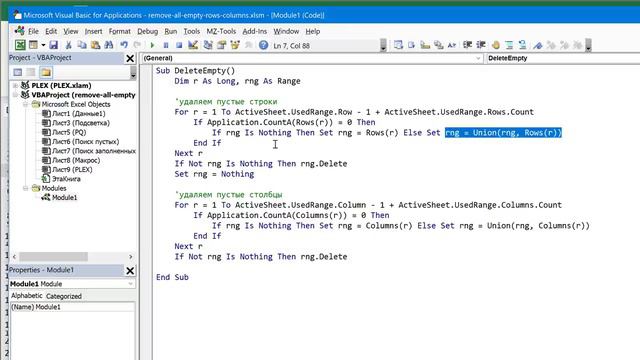Expand the PLEX (PLEX.xlam) project node
This screenshot has height=360, width=640.
[16, 85]
